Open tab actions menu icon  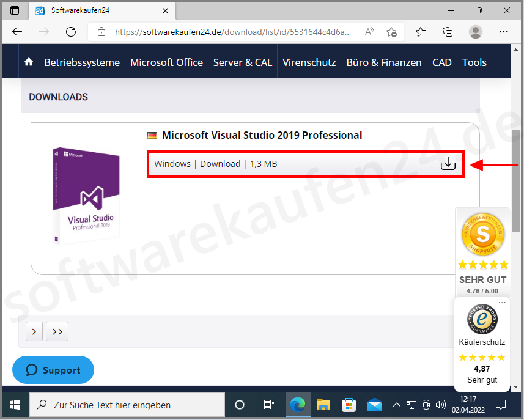coord(15,10)
